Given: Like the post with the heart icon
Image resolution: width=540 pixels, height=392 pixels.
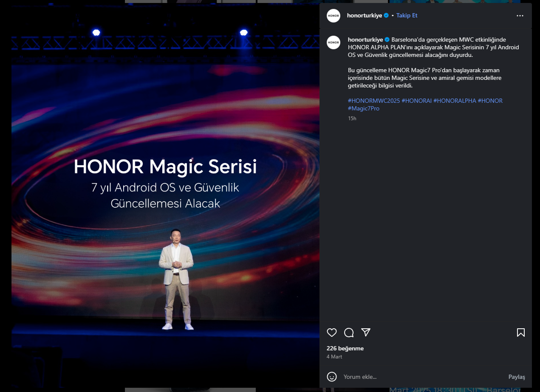Looking at the screenshot, I should [332, 333].
